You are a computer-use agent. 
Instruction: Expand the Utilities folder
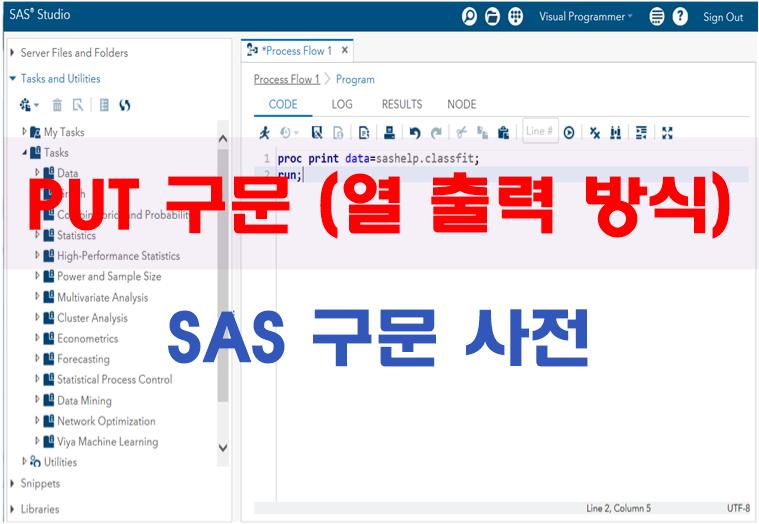point(25,461)
